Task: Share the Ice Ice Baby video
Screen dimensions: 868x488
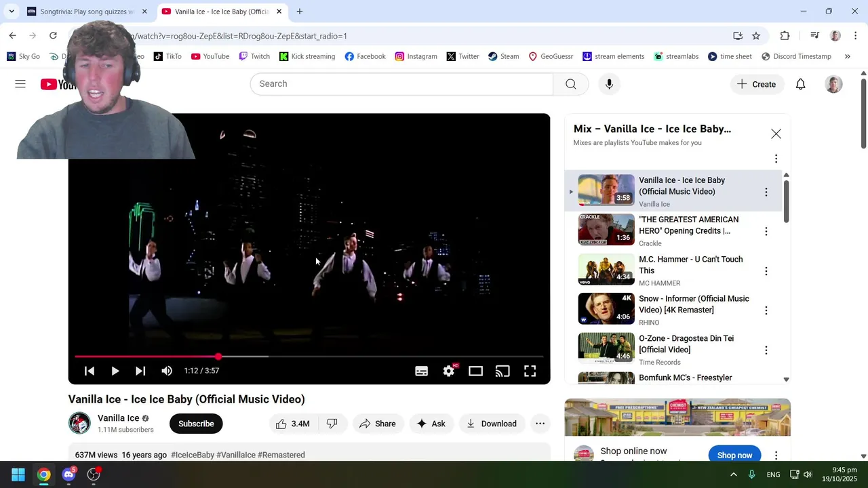Action: coord(378,424)
